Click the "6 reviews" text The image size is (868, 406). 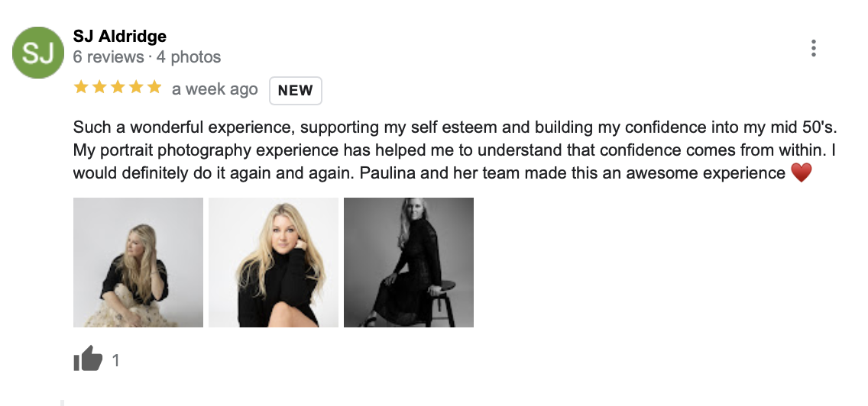(108, 57)
